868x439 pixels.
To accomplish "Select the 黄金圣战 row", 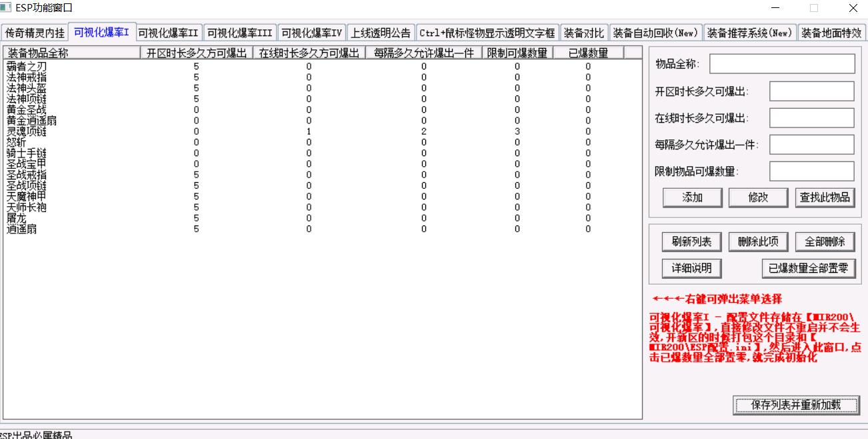I will tap(323, 109).
